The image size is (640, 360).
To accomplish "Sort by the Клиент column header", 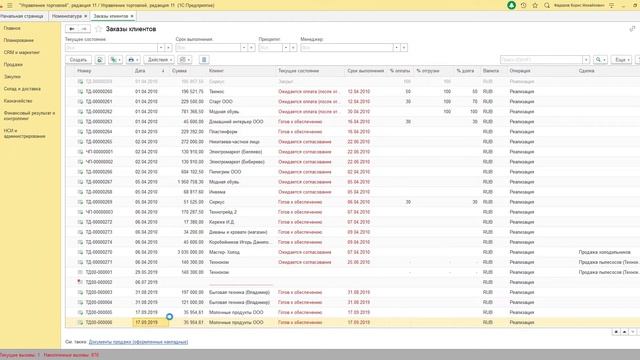I will coord(241,71).
